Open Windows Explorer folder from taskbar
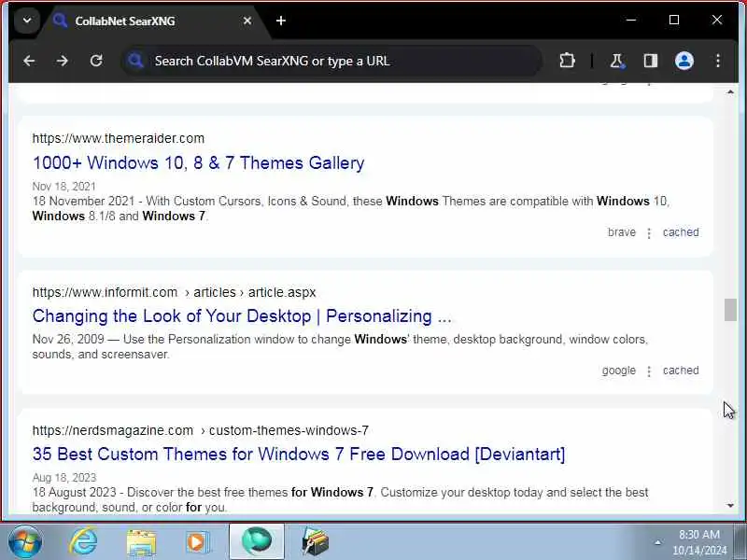 click(141, 542)
